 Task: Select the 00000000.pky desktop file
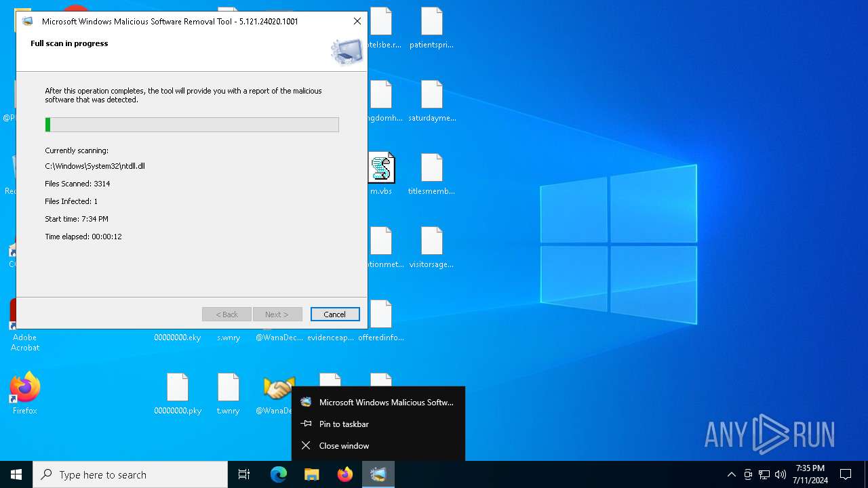point(178,394)
